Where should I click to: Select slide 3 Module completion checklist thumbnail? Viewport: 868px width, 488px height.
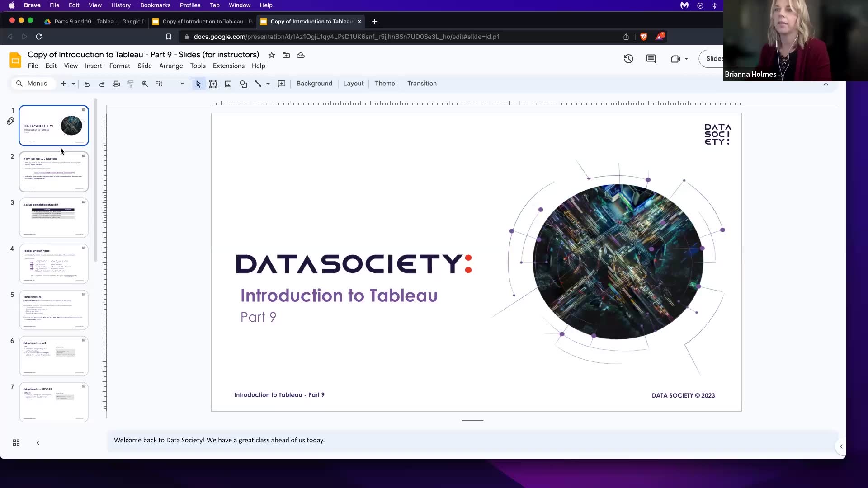click(54, 218)
